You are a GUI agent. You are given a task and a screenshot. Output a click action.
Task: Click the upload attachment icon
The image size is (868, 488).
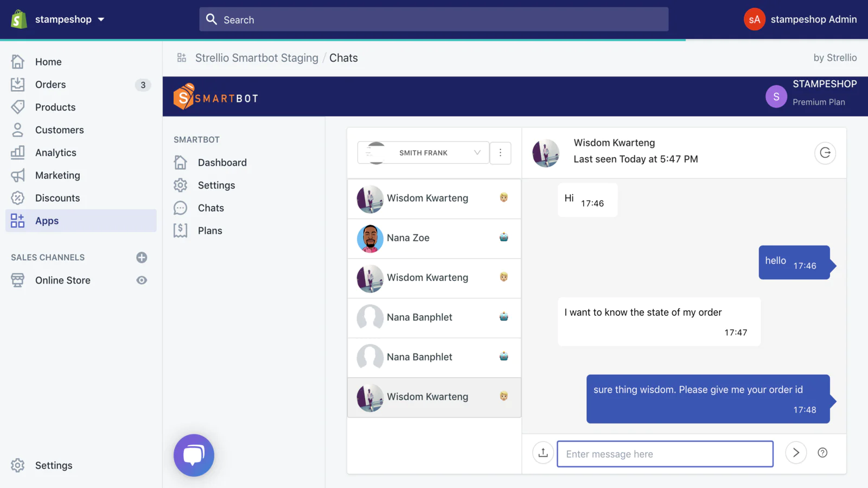coord(543,453)
